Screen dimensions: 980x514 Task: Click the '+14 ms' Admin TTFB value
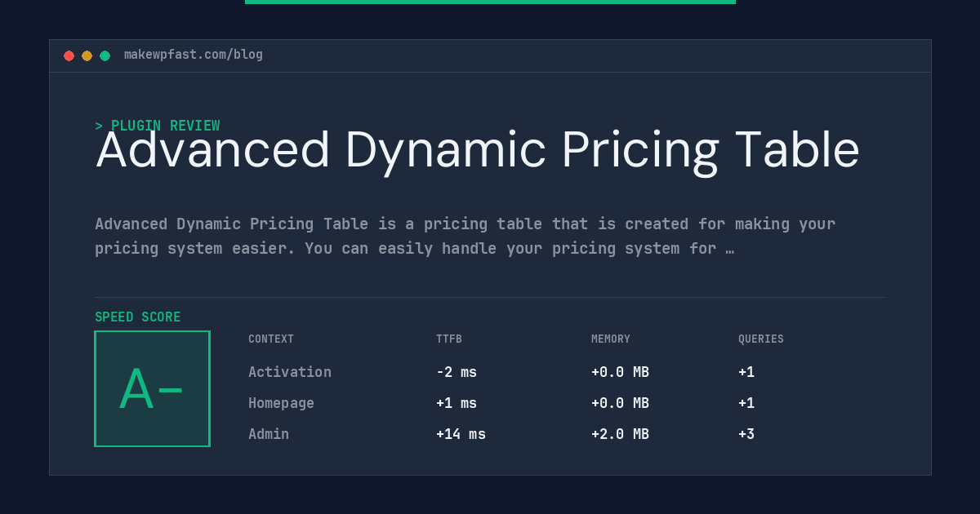click(x=461, y=434)
